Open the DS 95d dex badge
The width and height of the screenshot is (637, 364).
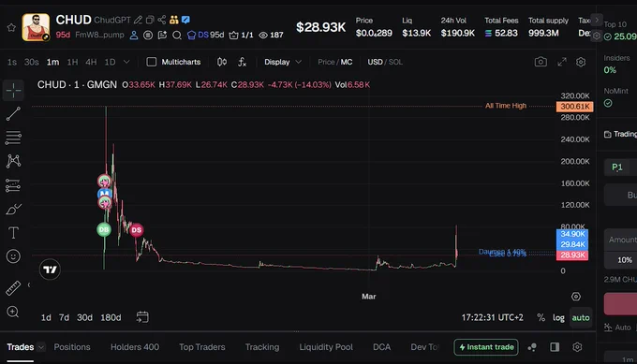pos(205,35)
